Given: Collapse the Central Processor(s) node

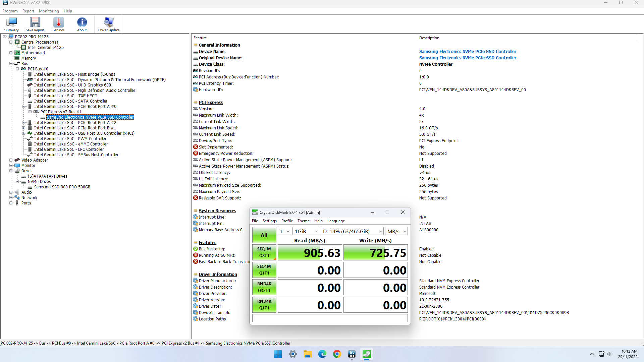Looking at the screenshot, I should [11, 42].
